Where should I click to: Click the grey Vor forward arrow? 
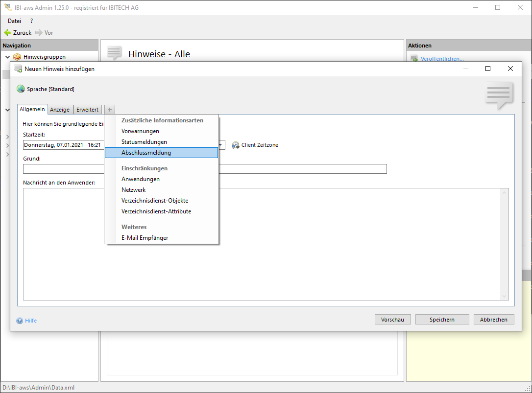pyautogui.click(x=39, y=33)
